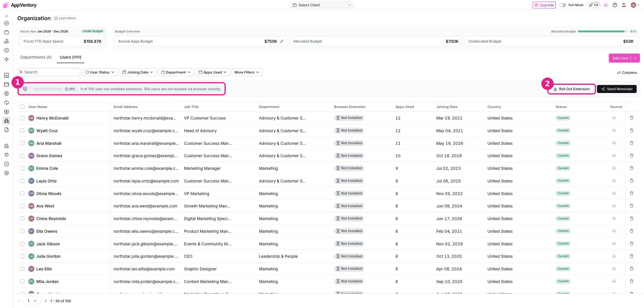
Task: Click source cloud icon for Emma Cole
Action: 614,168
